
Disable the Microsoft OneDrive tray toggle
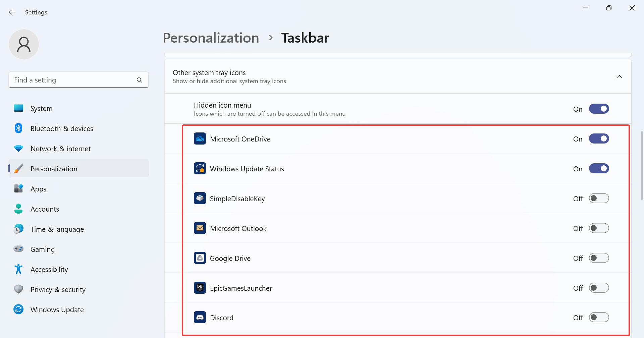[x=599, y=139]
